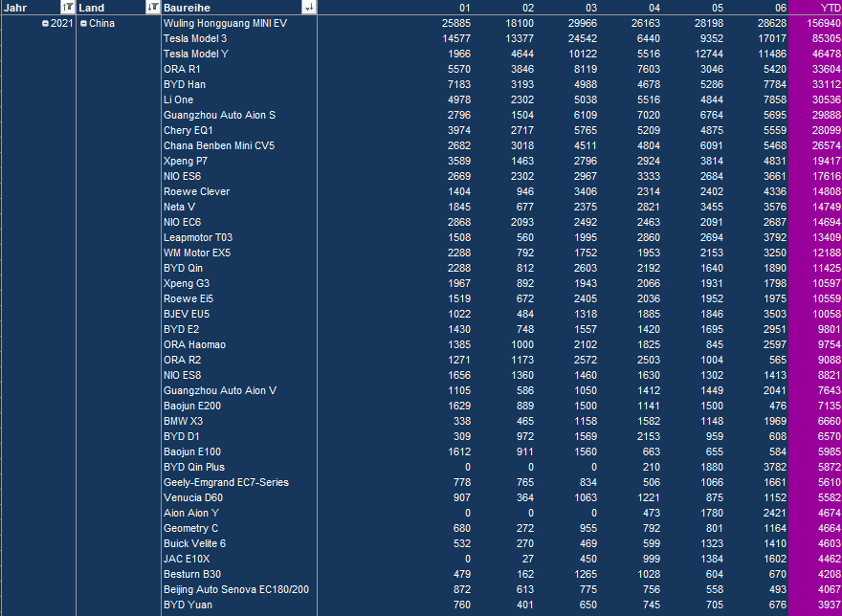Select the Wuling Hongguang MINI EV row label
This screenshot has height=616, width=842.
225,23
